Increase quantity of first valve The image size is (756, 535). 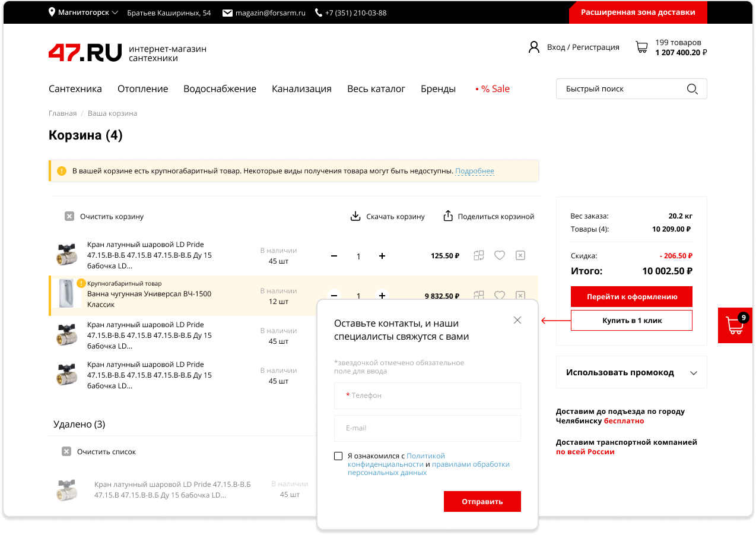[382, 256]
